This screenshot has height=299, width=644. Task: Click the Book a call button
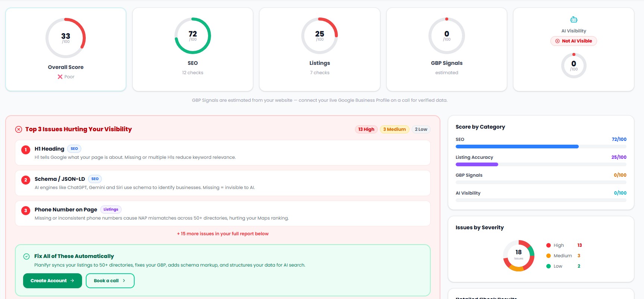pyautogui.click(x=110, y=281)
